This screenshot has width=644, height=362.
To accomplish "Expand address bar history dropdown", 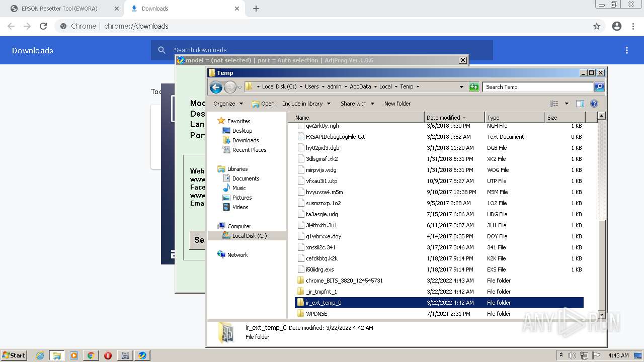I will click(x=461, y=87).
